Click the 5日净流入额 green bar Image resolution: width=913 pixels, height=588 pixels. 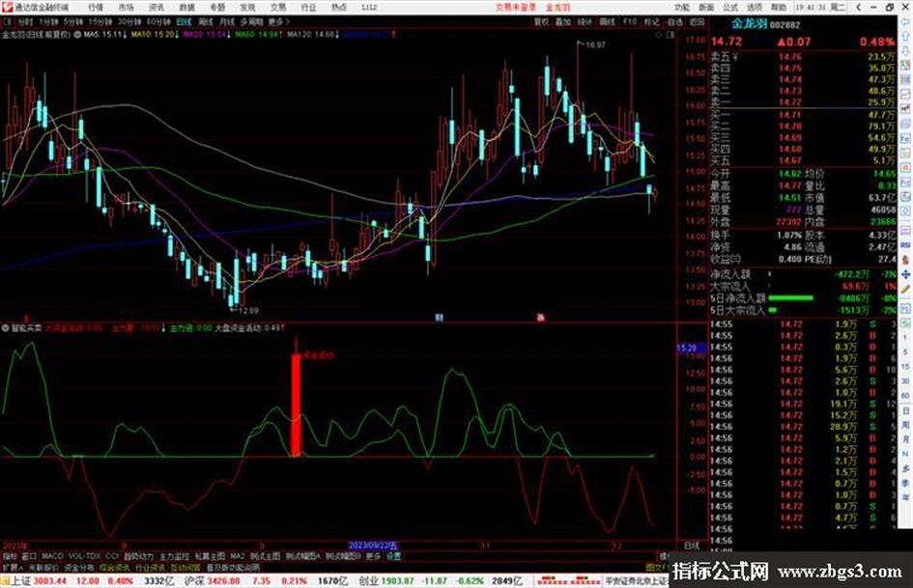tap(790, 298)
